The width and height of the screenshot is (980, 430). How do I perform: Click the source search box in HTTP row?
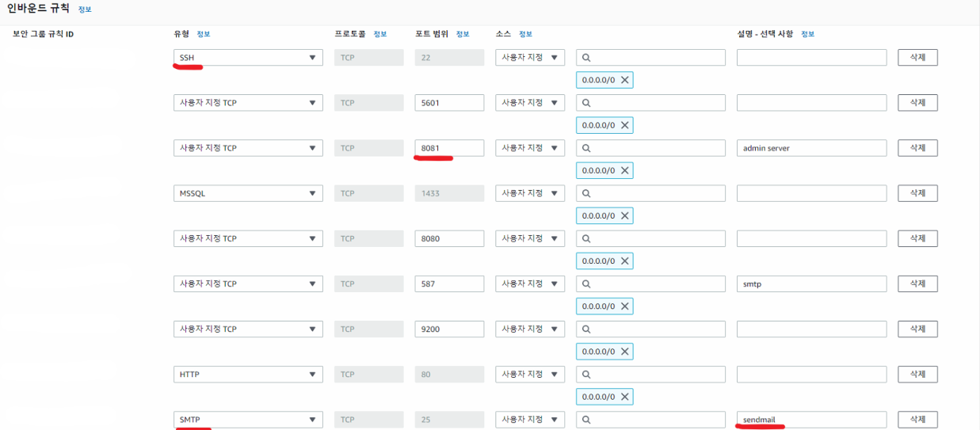pos(650,374)
